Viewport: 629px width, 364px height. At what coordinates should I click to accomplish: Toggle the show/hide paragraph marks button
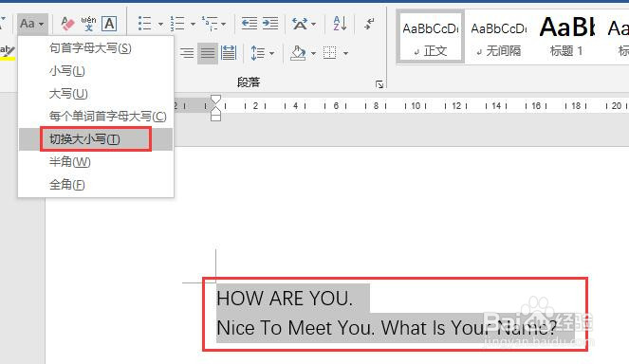tap(369, 24)
